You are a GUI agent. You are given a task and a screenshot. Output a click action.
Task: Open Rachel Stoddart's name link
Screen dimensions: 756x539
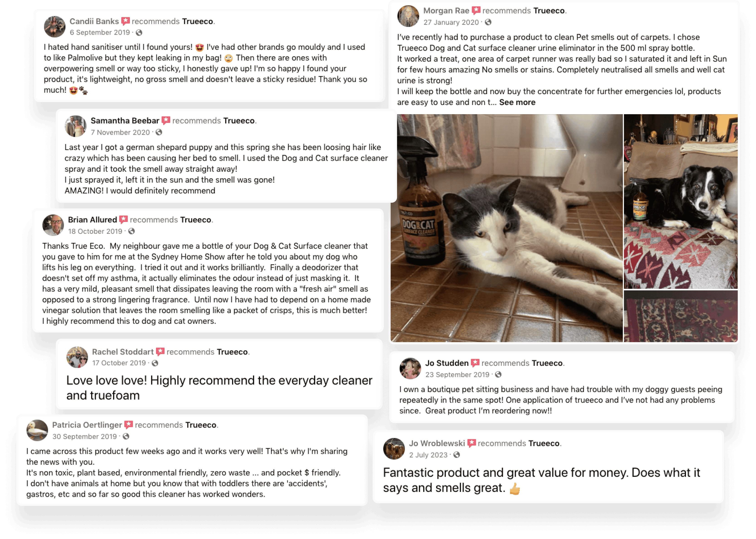123,352
